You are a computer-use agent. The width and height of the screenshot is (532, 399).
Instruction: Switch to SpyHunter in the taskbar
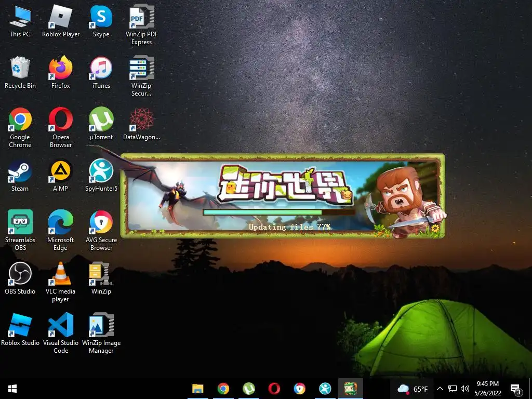tap(325, 389)
